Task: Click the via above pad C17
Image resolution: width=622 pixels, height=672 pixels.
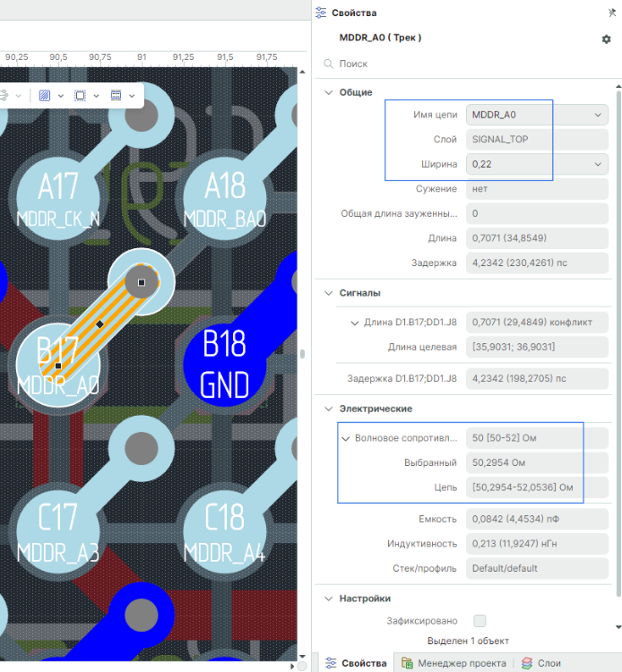Action: [142, 448]
